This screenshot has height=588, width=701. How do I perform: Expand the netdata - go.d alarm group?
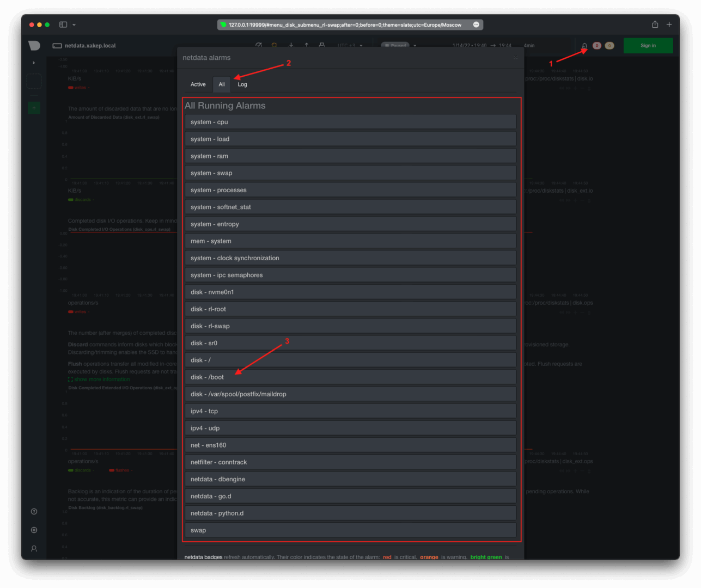[x=350, y=496]
